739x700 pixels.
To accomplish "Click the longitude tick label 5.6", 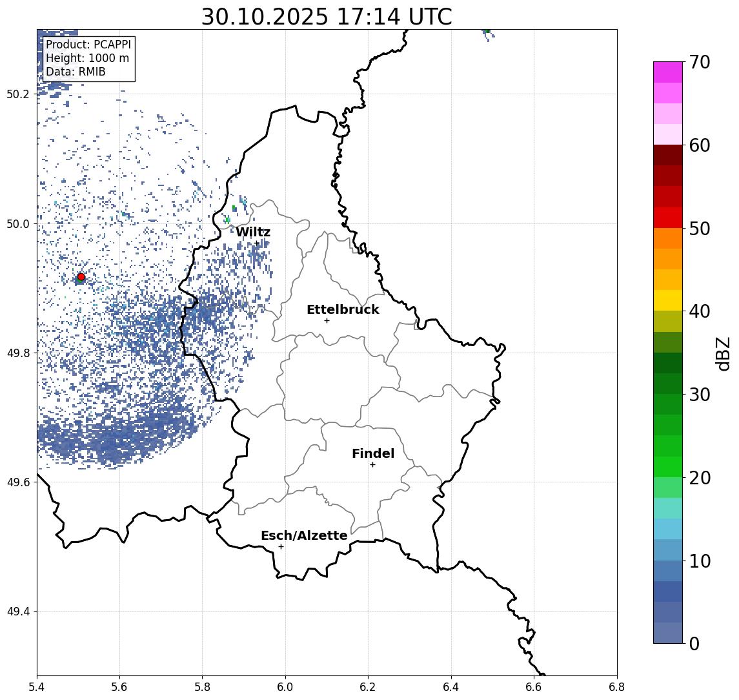I will 119,687.
